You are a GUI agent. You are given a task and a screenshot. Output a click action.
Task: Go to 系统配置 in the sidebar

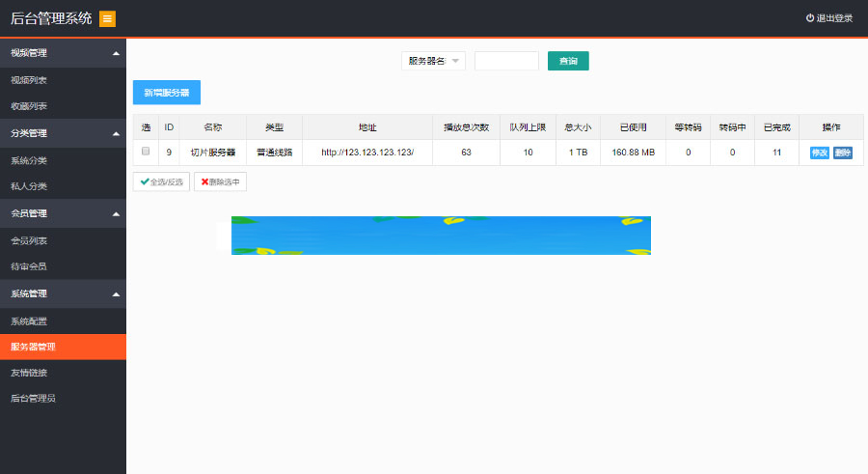point(29,321)
